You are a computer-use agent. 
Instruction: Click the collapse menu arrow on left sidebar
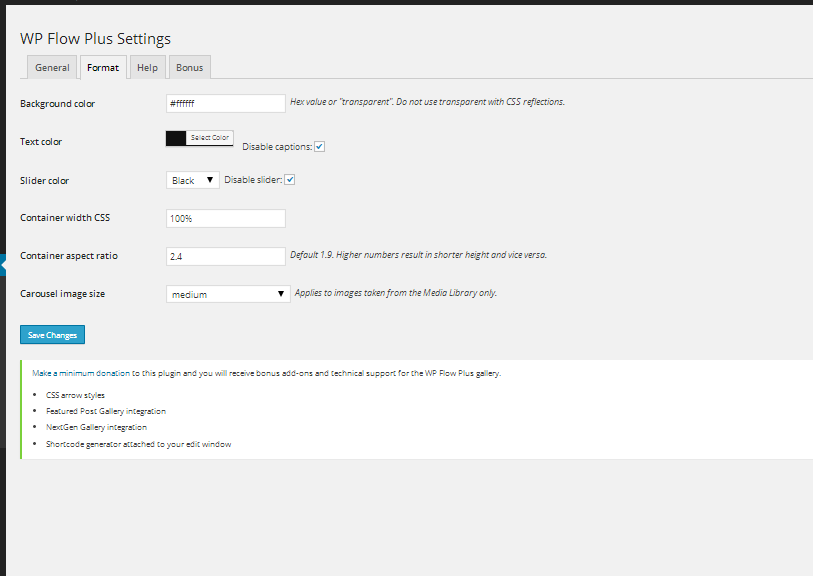coord(3,265)
